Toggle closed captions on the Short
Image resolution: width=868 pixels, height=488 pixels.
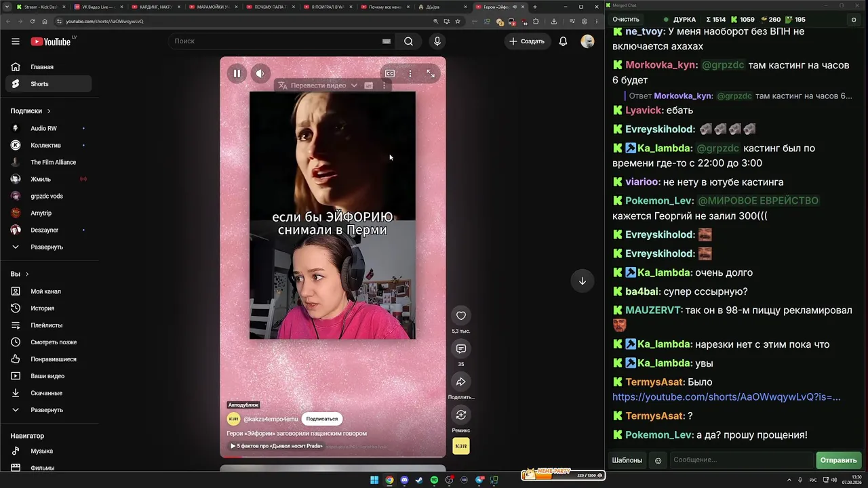pyautogui.click(x=390, y=73)
